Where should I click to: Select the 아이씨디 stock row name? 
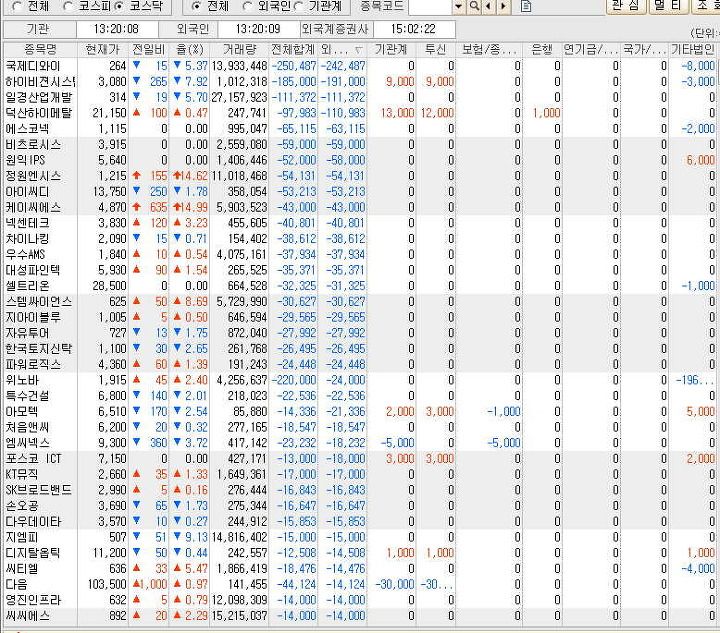tap(27, 192)
